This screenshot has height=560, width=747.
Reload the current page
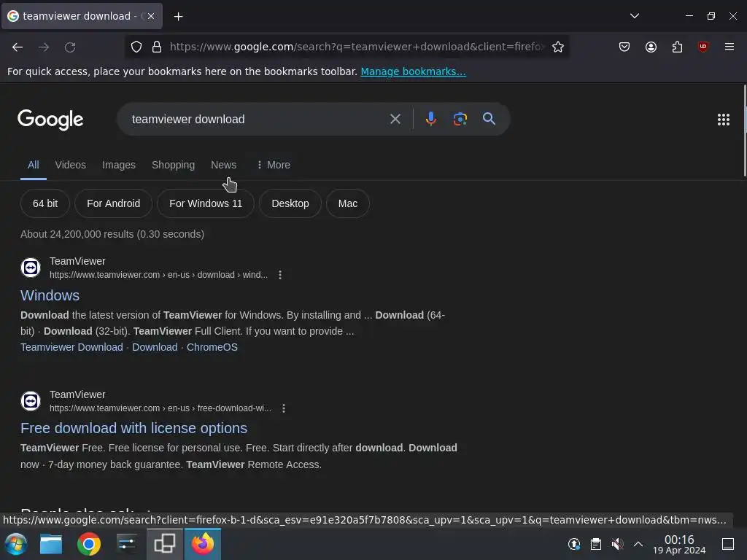coord(70,47)
